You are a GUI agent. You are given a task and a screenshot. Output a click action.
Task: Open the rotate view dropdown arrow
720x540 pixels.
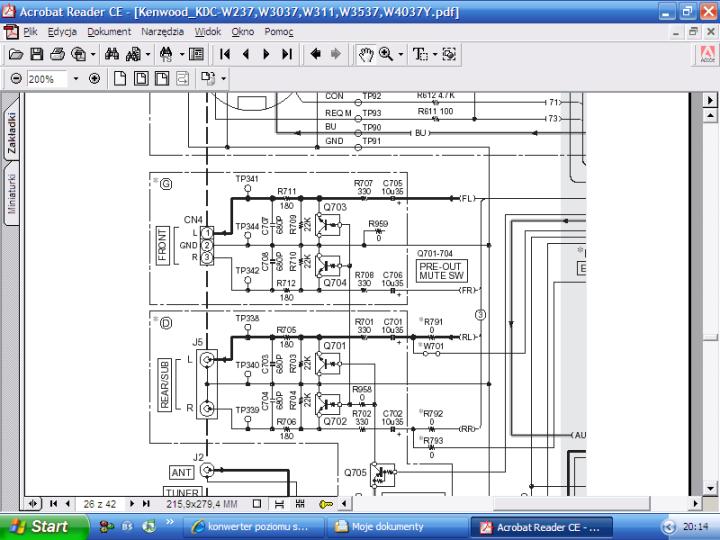point(224,79)
